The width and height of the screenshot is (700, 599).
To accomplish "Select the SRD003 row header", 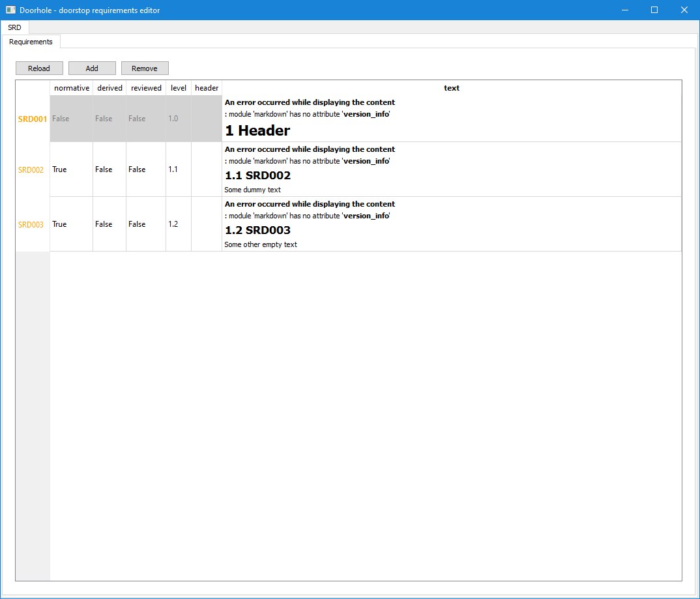I will coord(32,224).
